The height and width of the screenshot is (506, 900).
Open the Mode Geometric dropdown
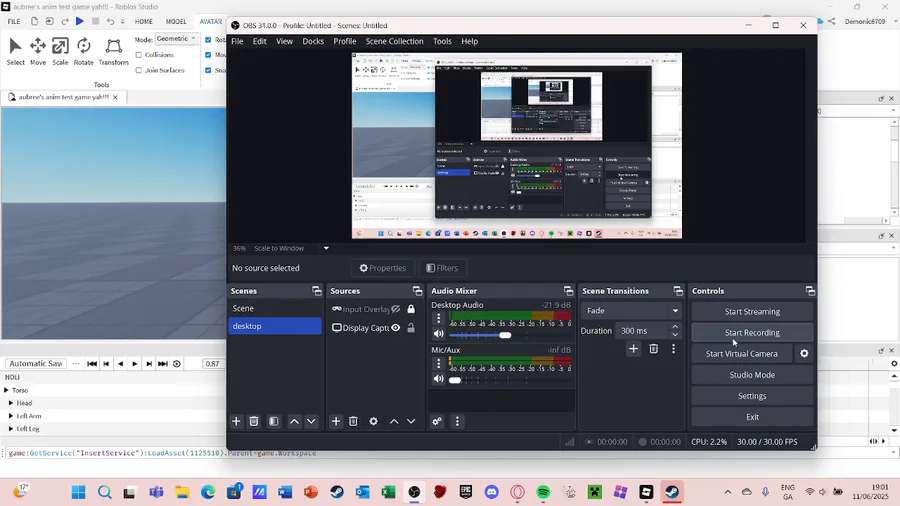(176, 39)
